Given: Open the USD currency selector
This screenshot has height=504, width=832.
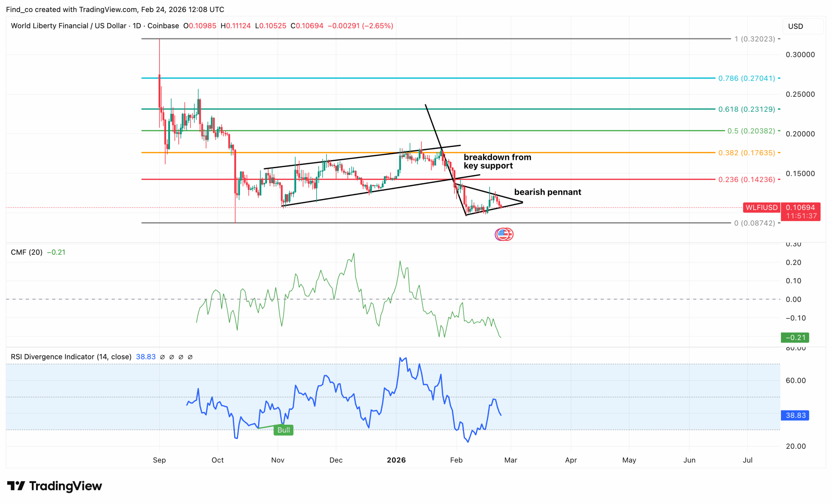Looking at the screenshot, I should tap(803, 26).
